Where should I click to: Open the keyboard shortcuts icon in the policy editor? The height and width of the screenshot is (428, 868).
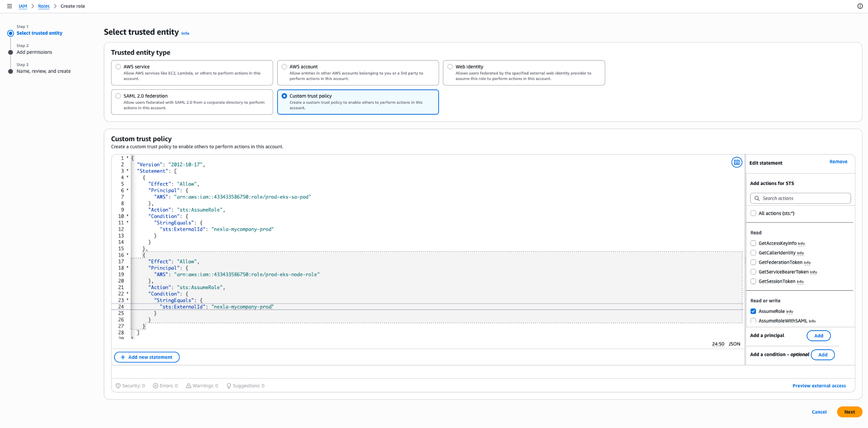pos(737,163)
